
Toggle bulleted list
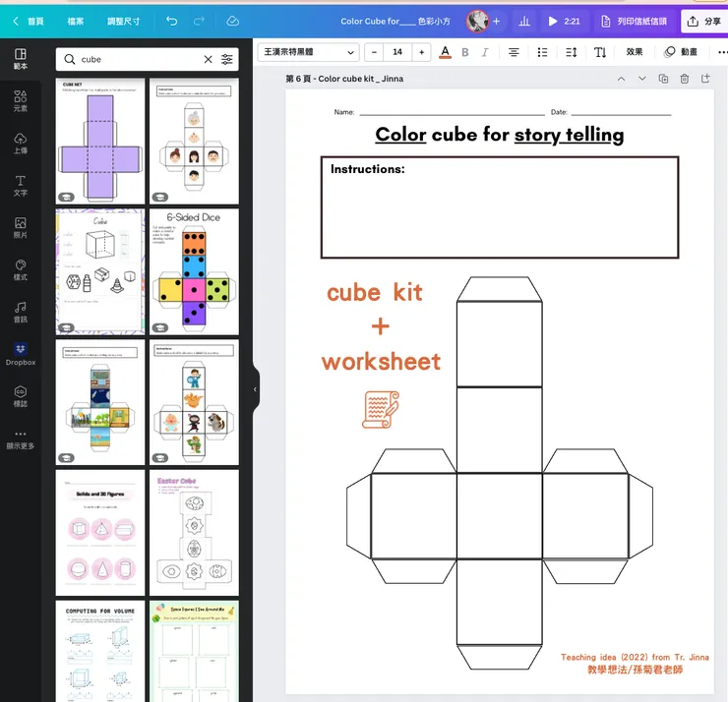tap(542, 52)
